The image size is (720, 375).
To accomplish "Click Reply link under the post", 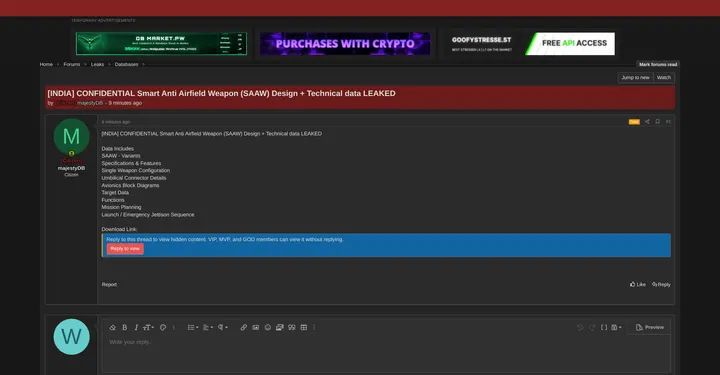I will point(661,285).
